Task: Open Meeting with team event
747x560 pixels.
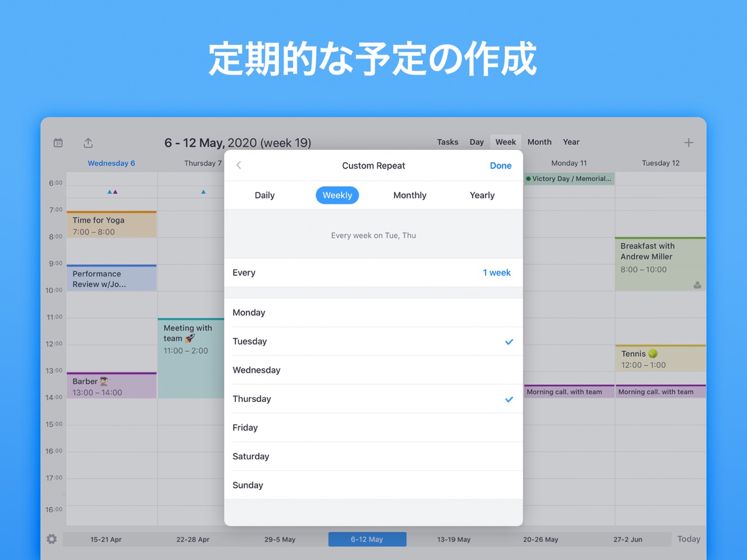Action: pos(191,358)
